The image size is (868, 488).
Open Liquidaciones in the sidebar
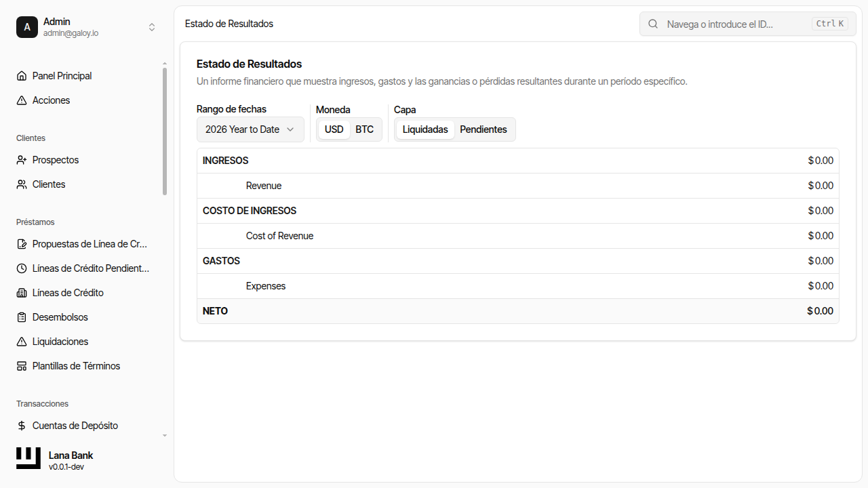click(60, 342)
